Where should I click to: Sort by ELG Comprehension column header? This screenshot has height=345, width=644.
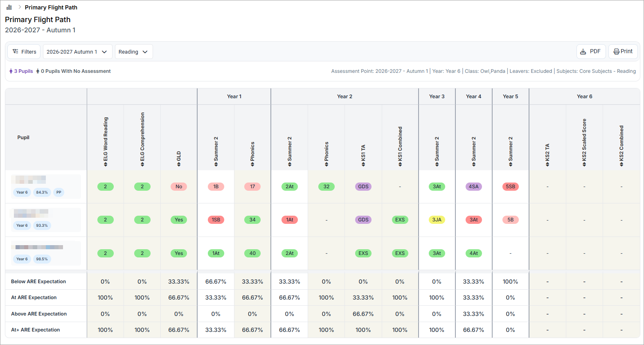coord(142,164)
